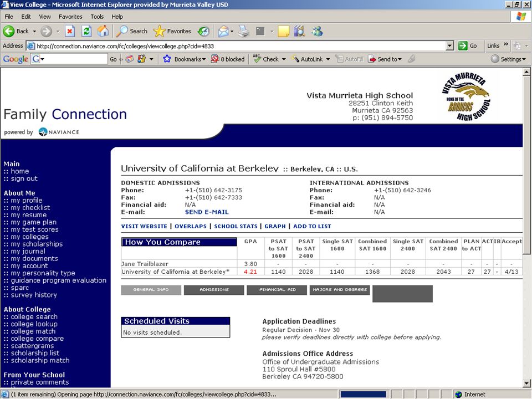Click the VISIT WEBSITE link
The width and height of the screenshot is (532, 399).
click(144, 226)
